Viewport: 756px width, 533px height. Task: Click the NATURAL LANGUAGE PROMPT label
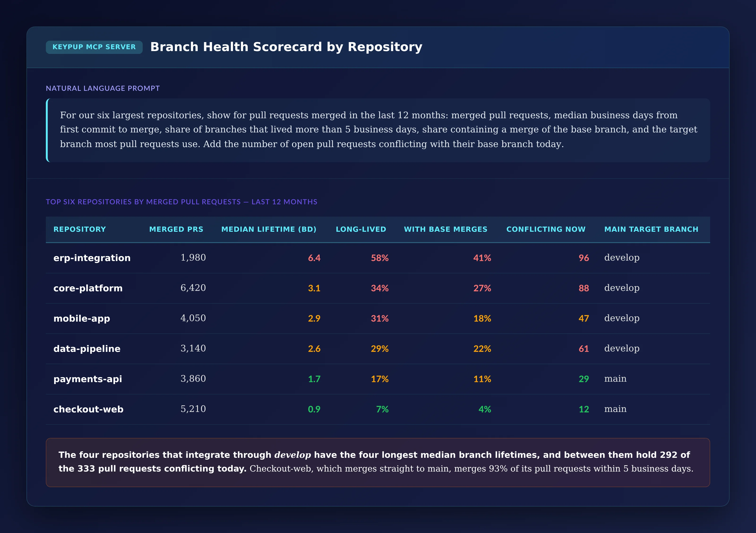coord(103,88)
